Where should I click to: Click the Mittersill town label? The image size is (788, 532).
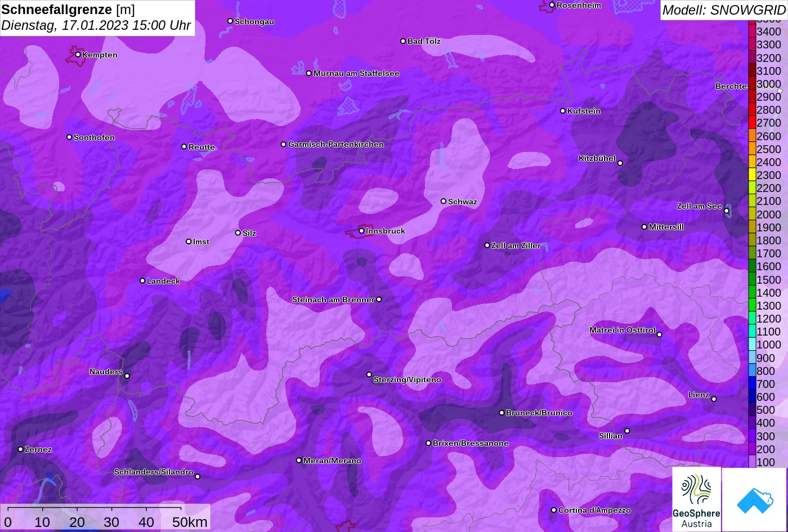point(666,227)
